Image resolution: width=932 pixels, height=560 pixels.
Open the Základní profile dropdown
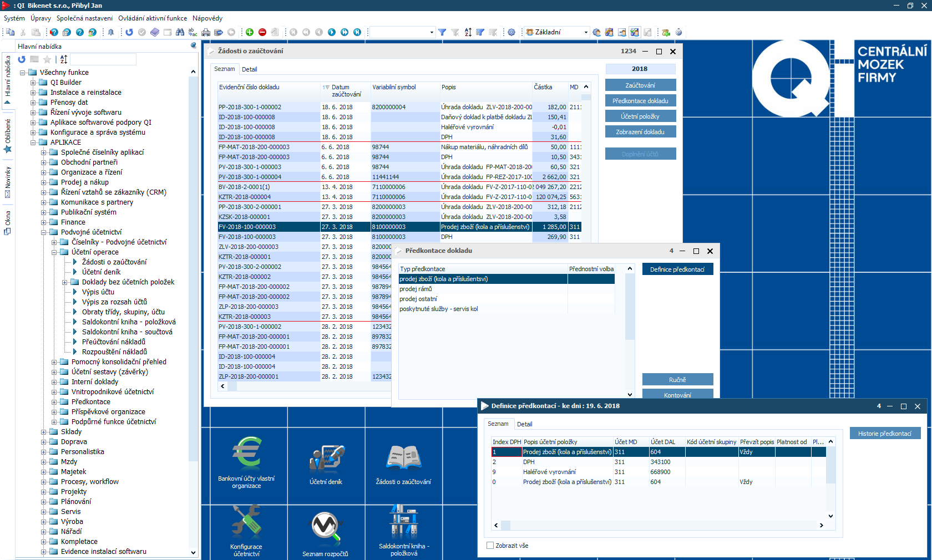[x=585, y=32]
